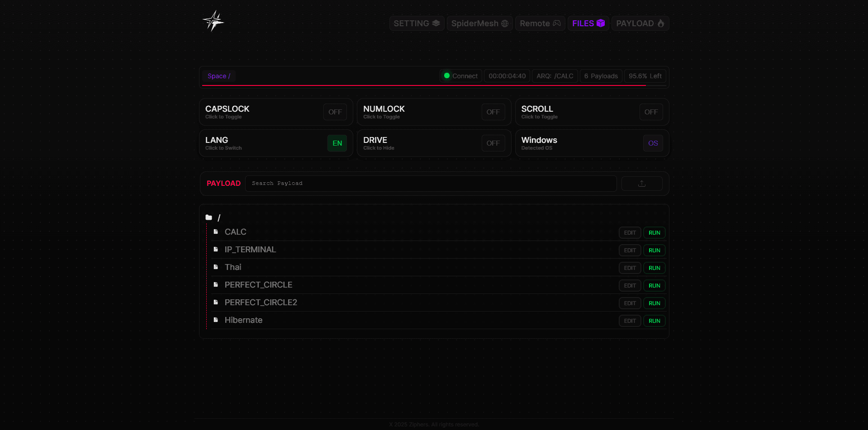Screen dimensions: 868x430
Task: Toggle the NUMLOCK switch
Action: pos(493,112)
